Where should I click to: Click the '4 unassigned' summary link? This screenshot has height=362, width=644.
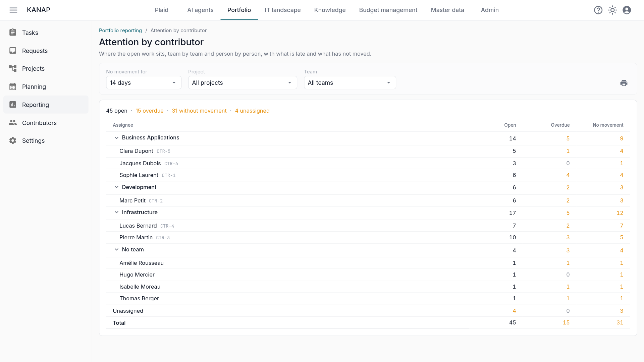click(252, 111)
